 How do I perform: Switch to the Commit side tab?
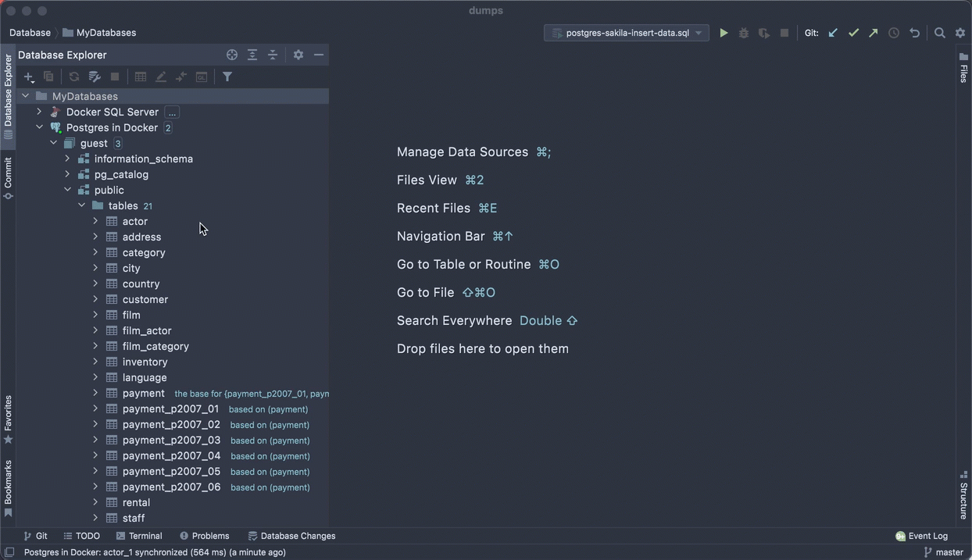pos(8,178)
